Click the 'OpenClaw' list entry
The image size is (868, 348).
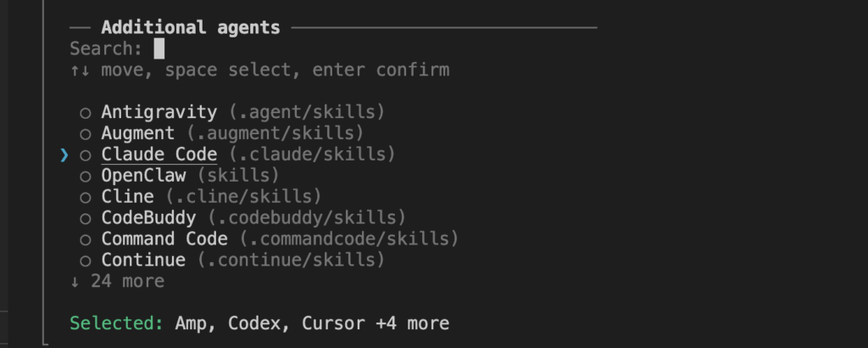143,176
